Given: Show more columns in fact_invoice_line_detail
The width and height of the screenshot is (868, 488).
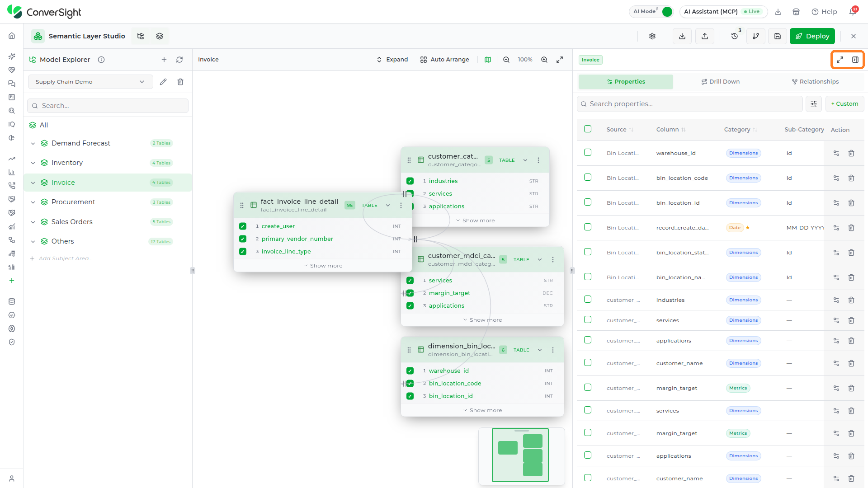Looking at the screenshot, I should pos(323,266).
